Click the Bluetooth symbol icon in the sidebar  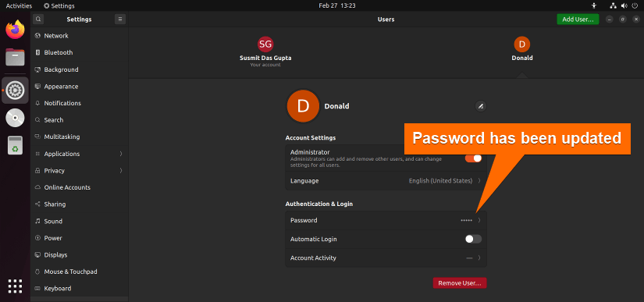pyautogui.click(x=37, y=52)
